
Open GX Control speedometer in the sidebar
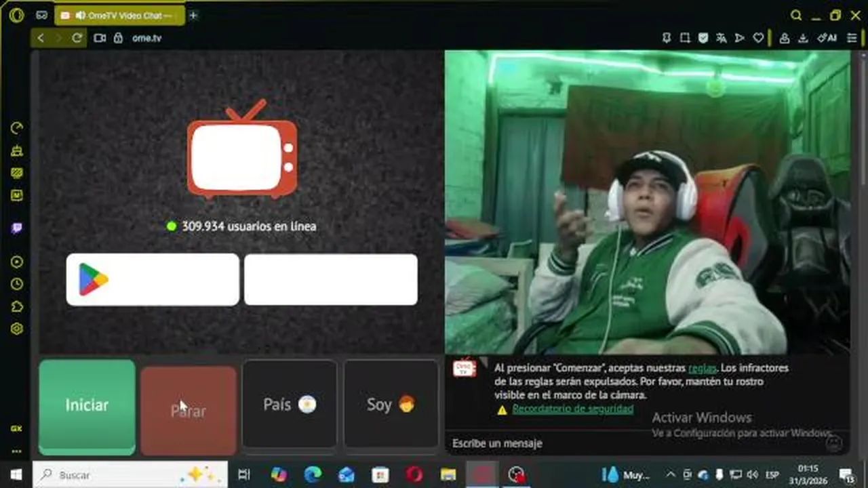(x=17, y=128)
